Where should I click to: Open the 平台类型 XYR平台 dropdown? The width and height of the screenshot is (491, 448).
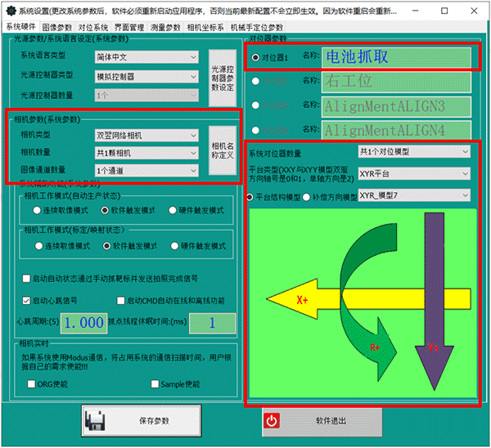pos(414,173)
